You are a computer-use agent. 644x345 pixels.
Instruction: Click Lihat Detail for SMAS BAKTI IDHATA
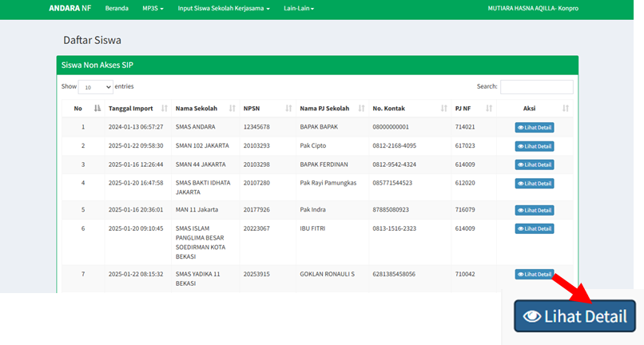(x=534, y=184)
